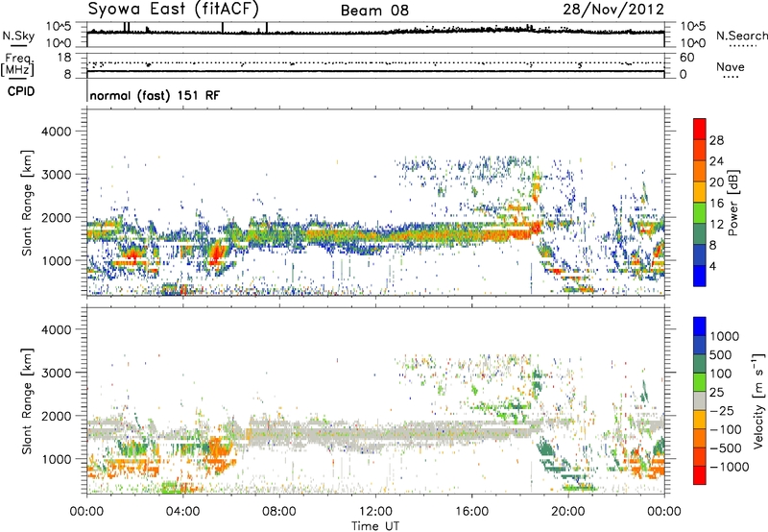768x532 pixels.
Task: Click the "N.Search" legend label
Action: 741,36
